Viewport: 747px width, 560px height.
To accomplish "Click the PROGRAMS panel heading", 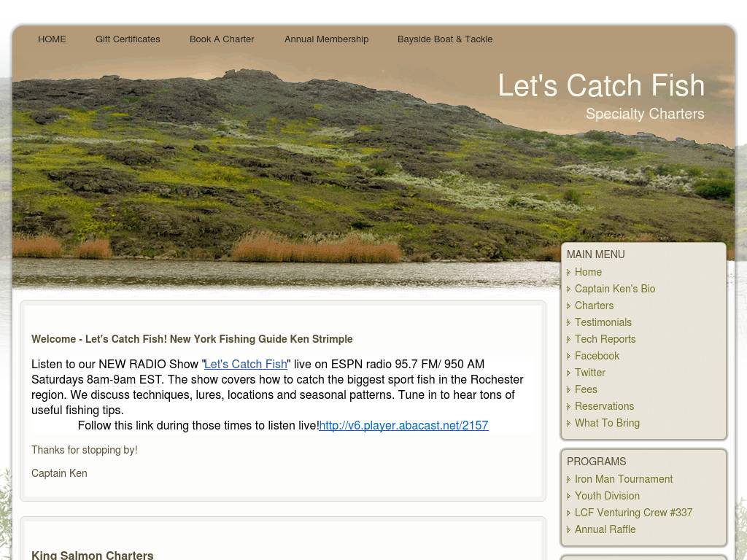I will tap(597, 462).
